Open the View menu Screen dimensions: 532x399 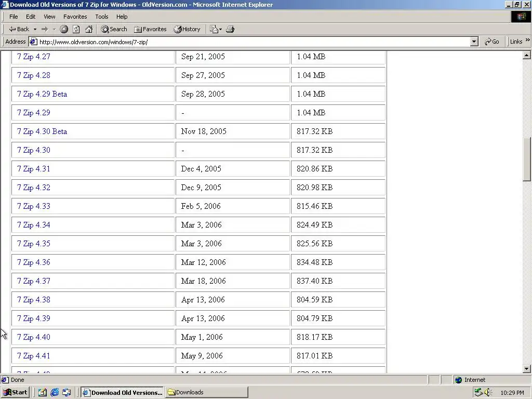coord(49,17)
